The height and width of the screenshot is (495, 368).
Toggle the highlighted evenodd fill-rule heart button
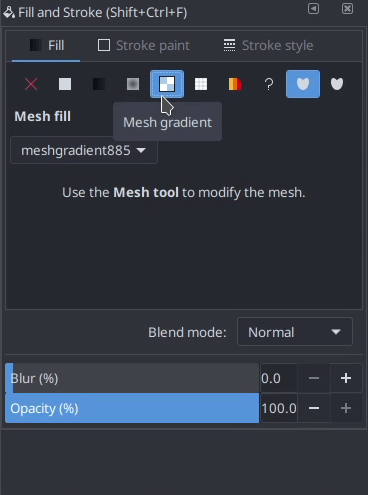point(303,84)
